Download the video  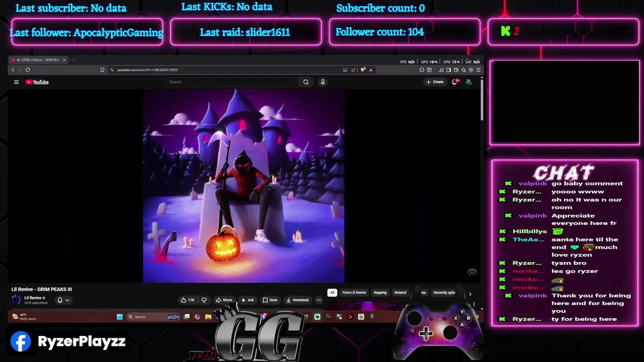coord(297,300)
